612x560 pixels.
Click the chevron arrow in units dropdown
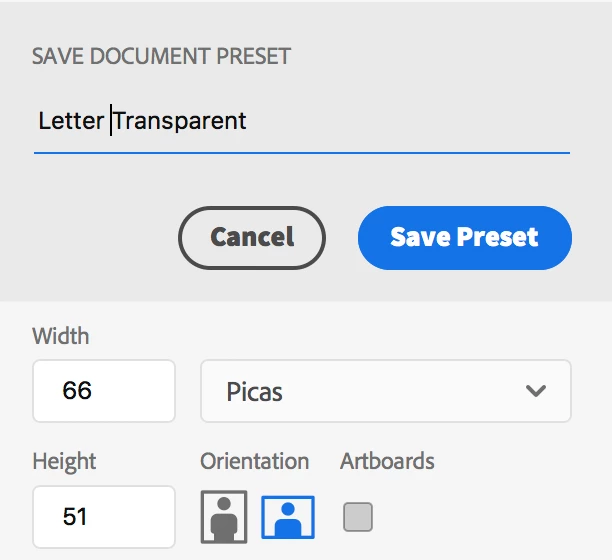coord(536,391)
